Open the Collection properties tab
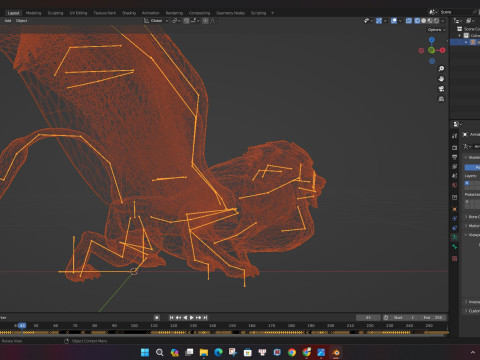 pyautogui.click(x=454, y=197)
